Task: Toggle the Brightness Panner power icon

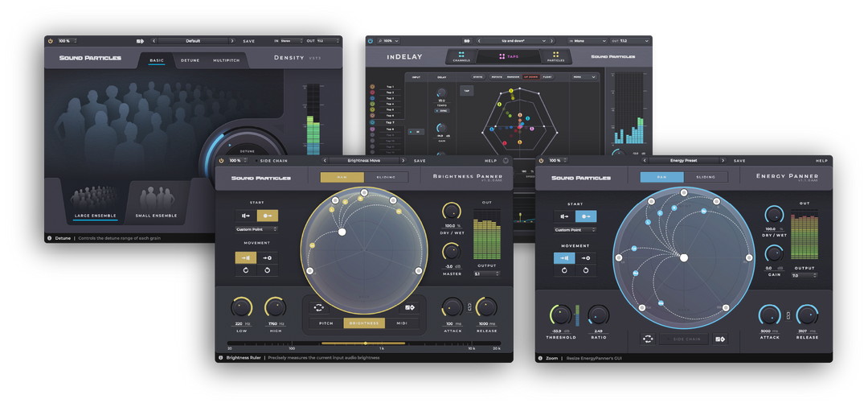Action: 221,161
